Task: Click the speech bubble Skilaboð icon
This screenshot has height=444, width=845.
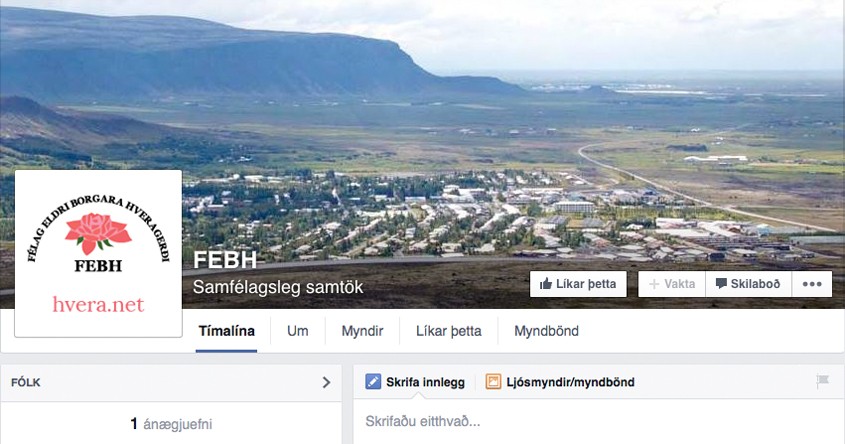Action: click(721, 283)
